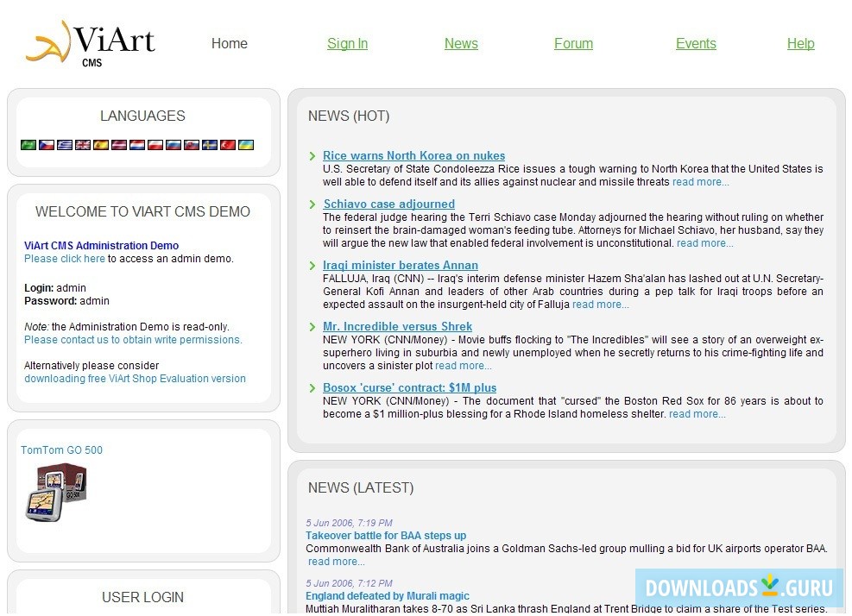Pick the Latvian flag language
Viewport: 852px width, 616px height.
pos(119,145)
